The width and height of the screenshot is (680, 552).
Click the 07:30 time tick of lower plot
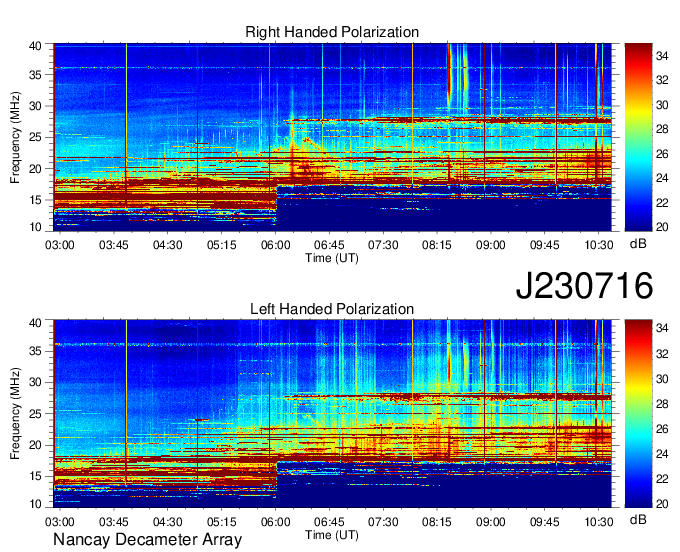(x=383, y=522)
